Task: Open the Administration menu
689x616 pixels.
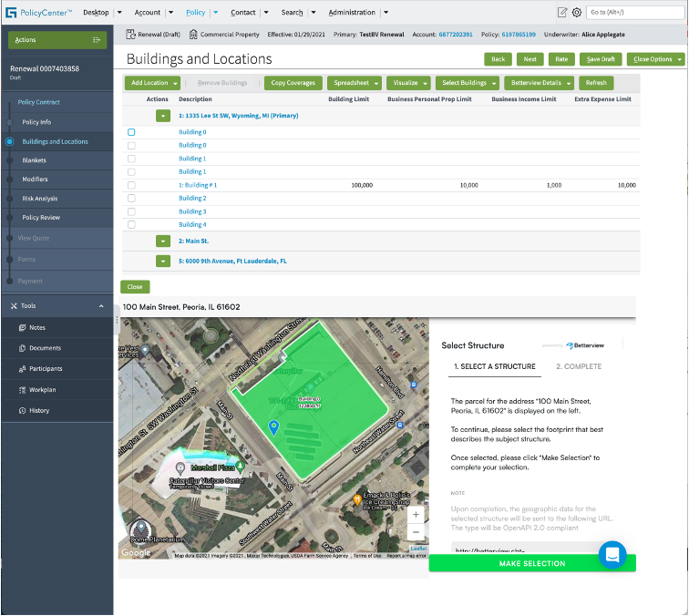Action: click(352, 13)
